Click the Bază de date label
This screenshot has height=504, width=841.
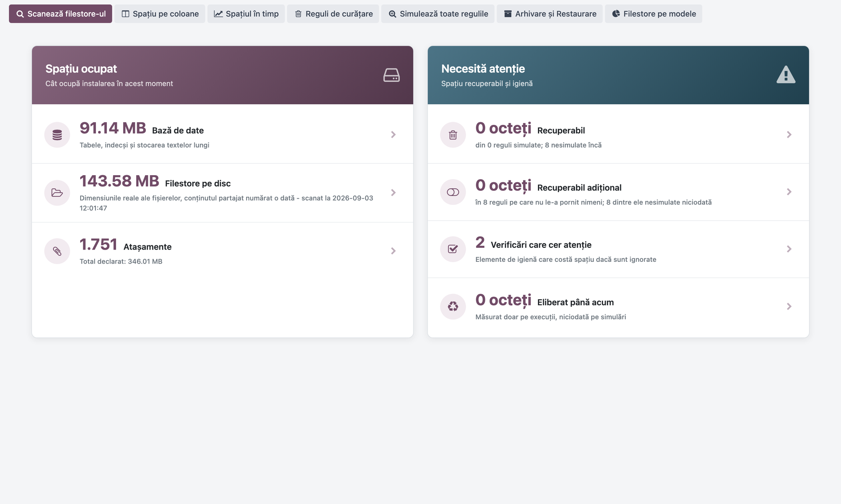(178, 130)
